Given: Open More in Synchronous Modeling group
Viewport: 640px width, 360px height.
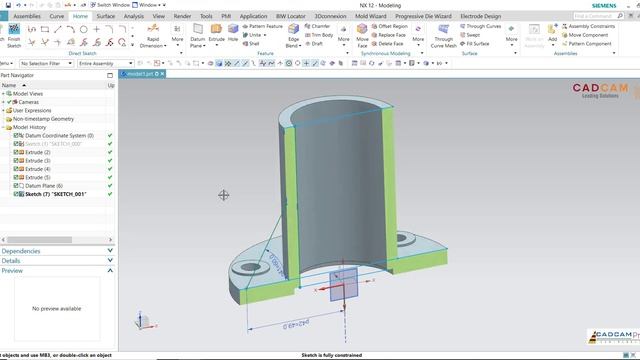Looking at the screenshot, I should pyautogui.click(x=418, y=35).
